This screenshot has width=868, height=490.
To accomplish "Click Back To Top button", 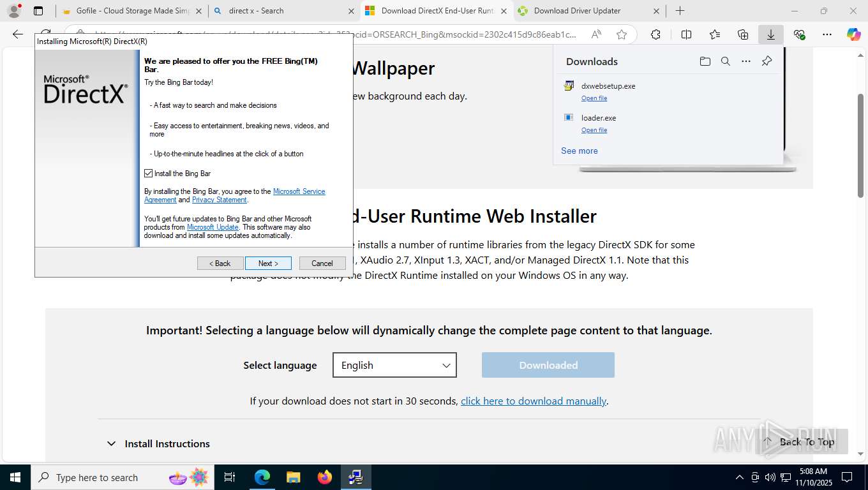I will tap(800, 442).
